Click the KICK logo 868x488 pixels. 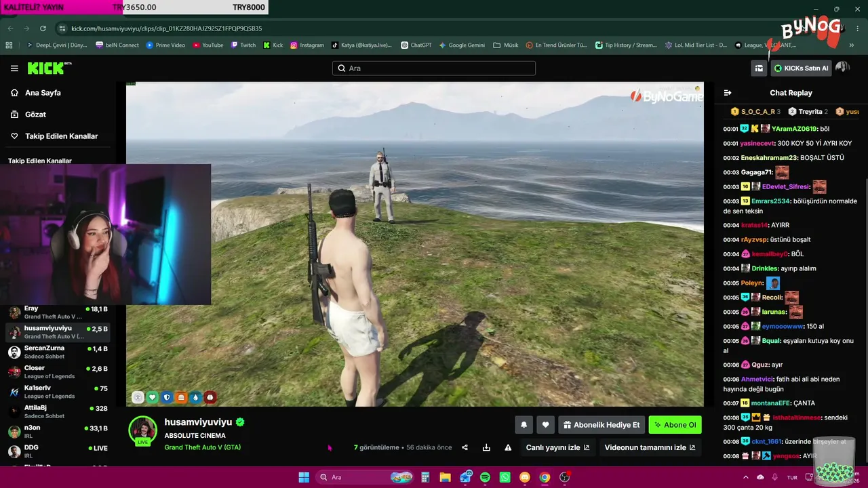tap(49, 68)
